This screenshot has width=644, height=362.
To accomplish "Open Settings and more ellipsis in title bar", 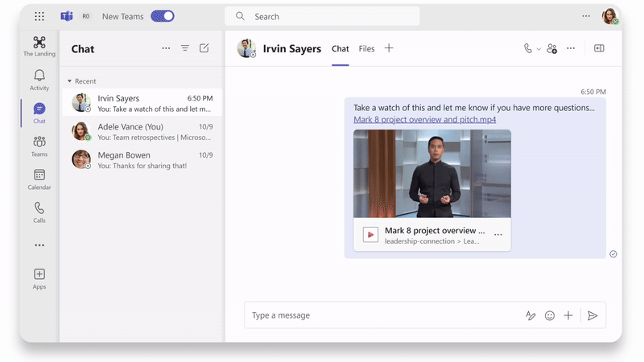I will [x=586, y=16].
